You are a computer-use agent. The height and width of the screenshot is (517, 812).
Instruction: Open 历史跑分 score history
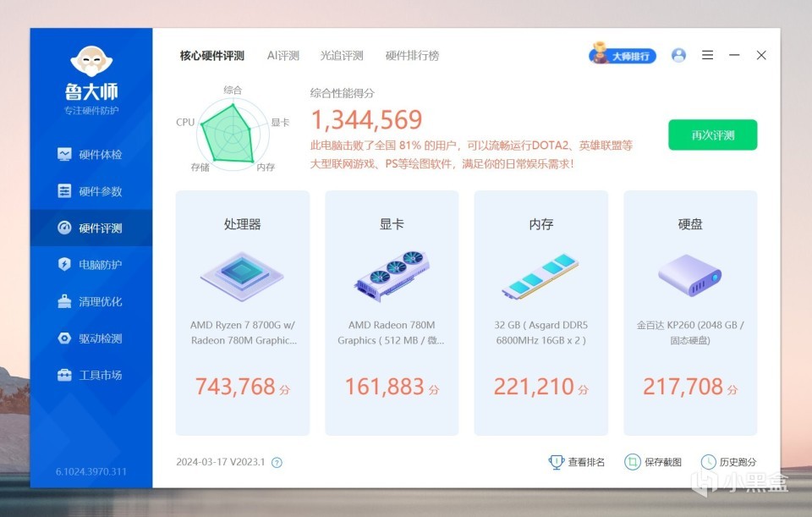[x=728, y=462]
